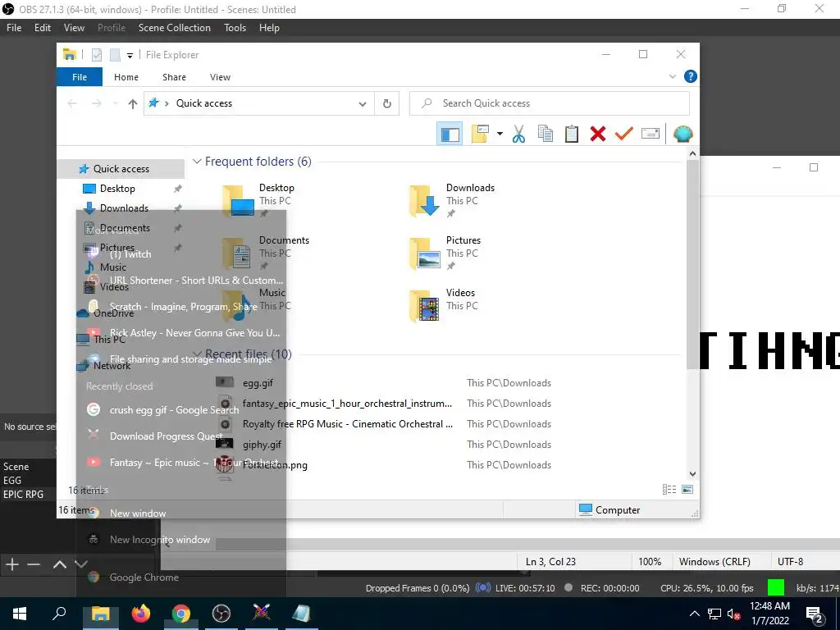
Task: Open the Share ribbon tab
Action: click(174, 77)
